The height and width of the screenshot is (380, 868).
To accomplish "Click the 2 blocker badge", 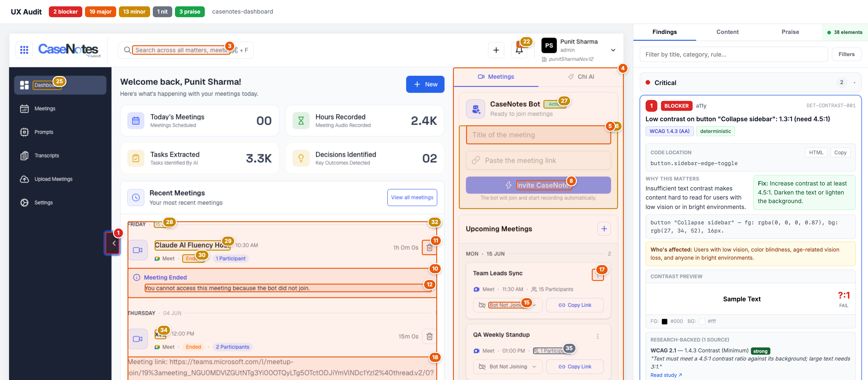I will click(65, 12).
